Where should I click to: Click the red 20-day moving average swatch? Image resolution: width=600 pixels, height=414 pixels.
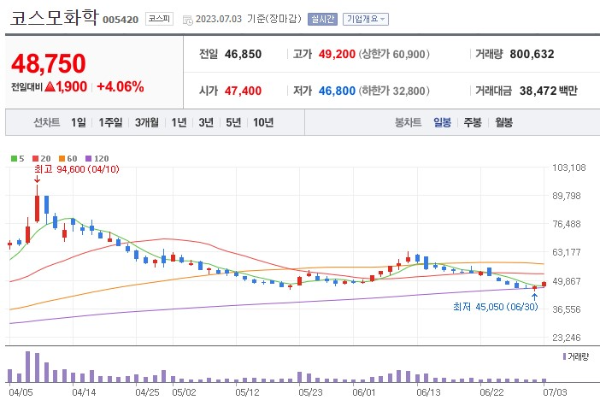click(36, 158)
